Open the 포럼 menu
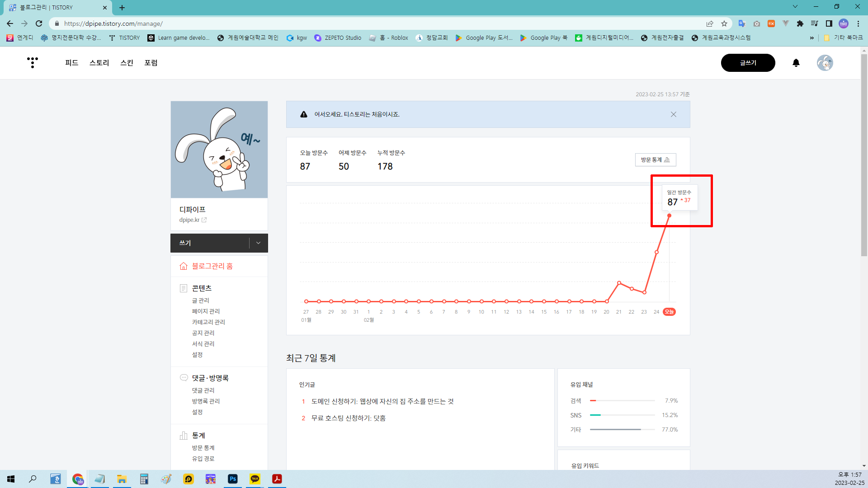The width and height of the screenshot is (868, 488). [151, 63]
